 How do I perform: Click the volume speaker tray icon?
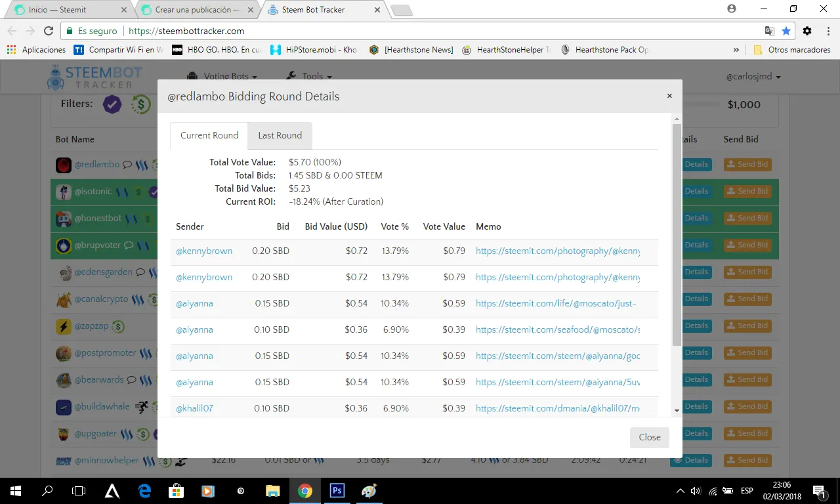pyautogui.click(x=696, y=491)
